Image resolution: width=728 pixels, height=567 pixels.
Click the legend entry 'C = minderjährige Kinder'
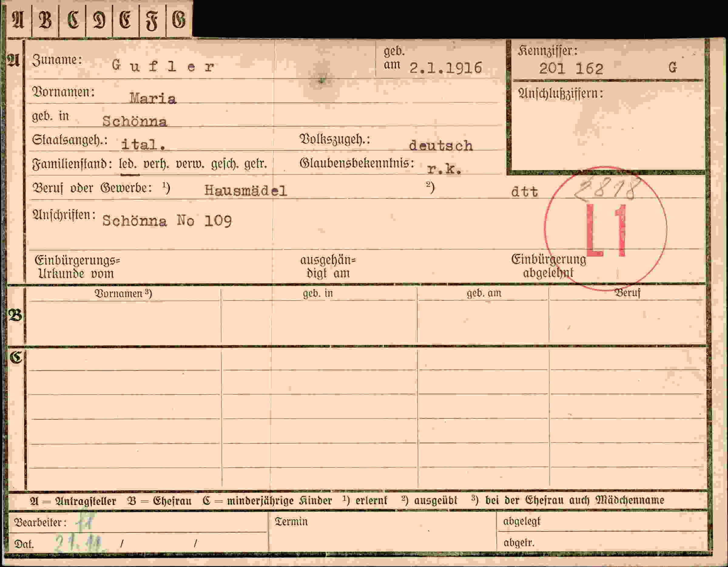(x=267, y=501)
